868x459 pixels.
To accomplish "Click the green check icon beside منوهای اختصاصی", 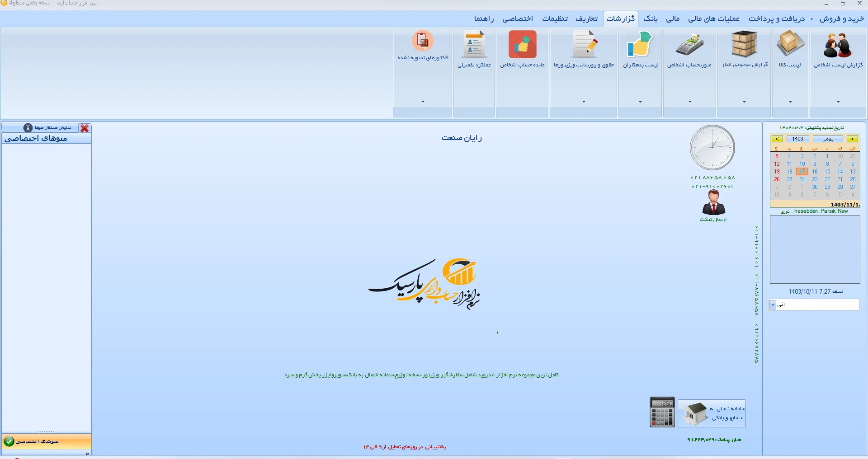I will [9, 441].
